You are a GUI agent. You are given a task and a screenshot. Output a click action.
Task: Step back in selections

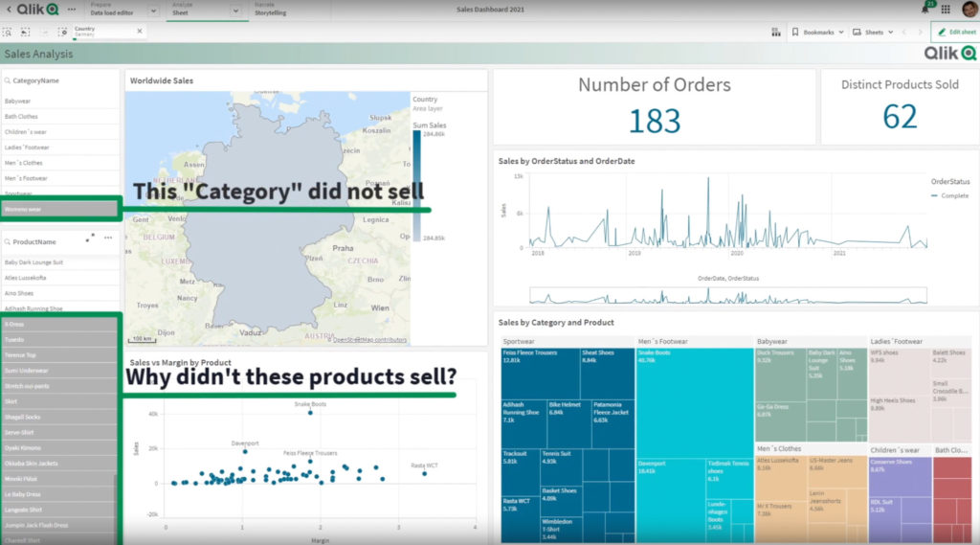pyautogui.click(x=26, y=32)
